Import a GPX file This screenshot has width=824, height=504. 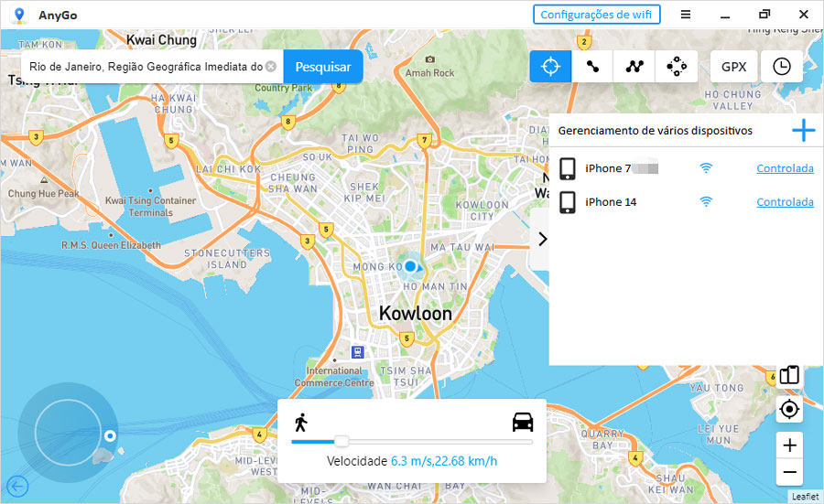733,67
